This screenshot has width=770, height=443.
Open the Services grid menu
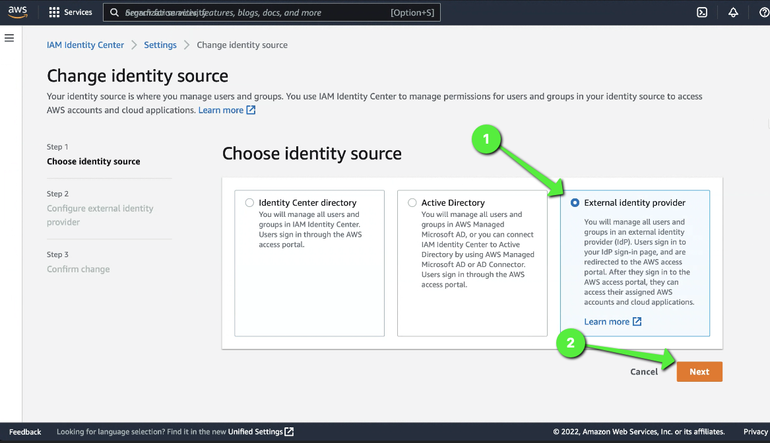tap(54, 12)
